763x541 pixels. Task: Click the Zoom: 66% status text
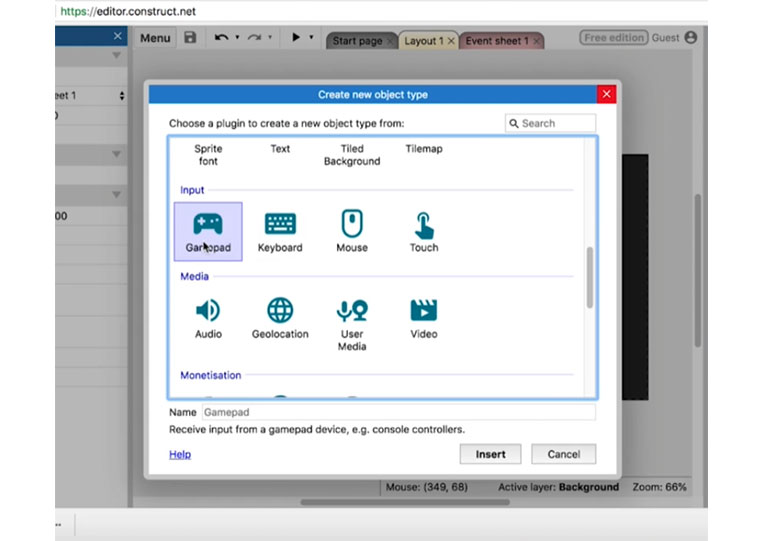click(659, 487)
